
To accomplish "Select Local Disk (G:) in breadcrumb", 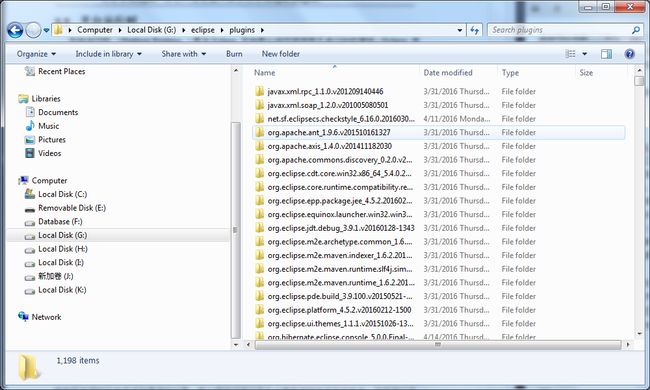I will (152, 30).
